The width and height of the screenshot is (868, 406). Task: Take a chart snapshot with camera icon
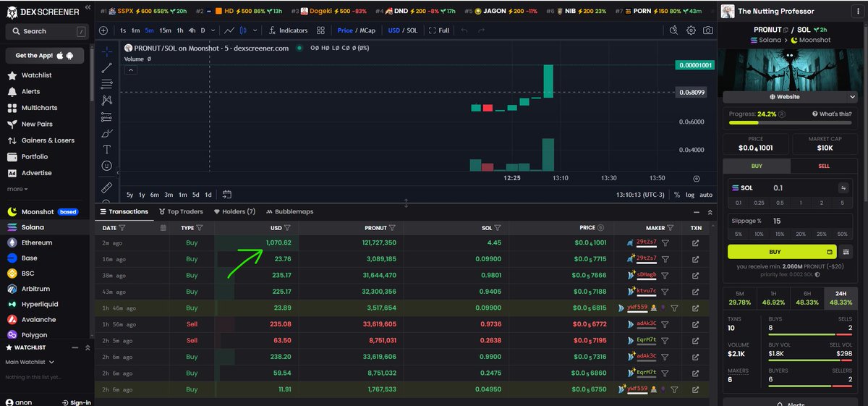pos(708,30)
